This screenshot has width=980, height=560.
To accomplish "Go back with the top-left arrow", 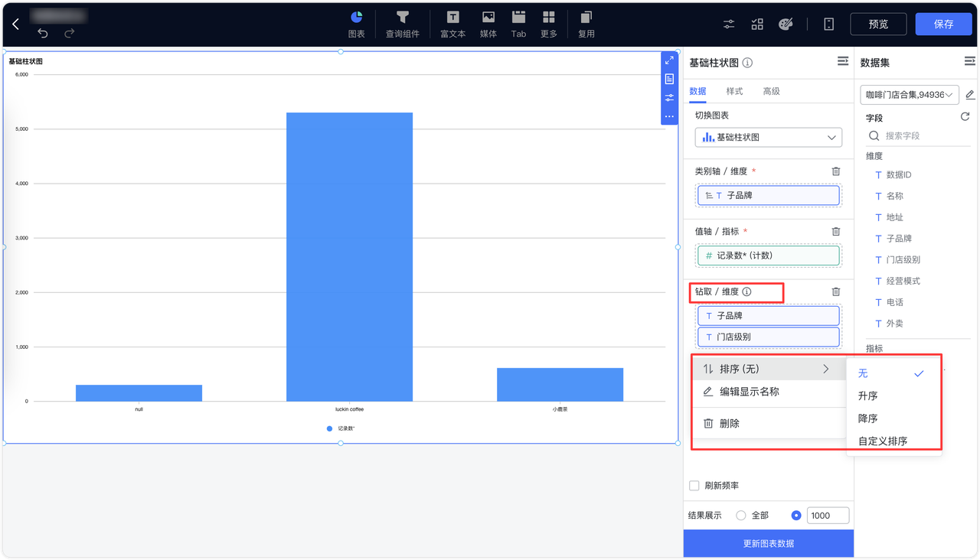I will tap(16, 24).
